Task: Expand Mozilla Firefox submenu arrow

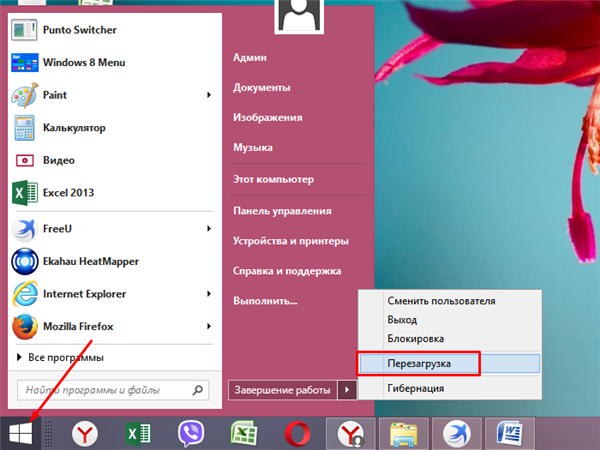Action: pos(209,326)
